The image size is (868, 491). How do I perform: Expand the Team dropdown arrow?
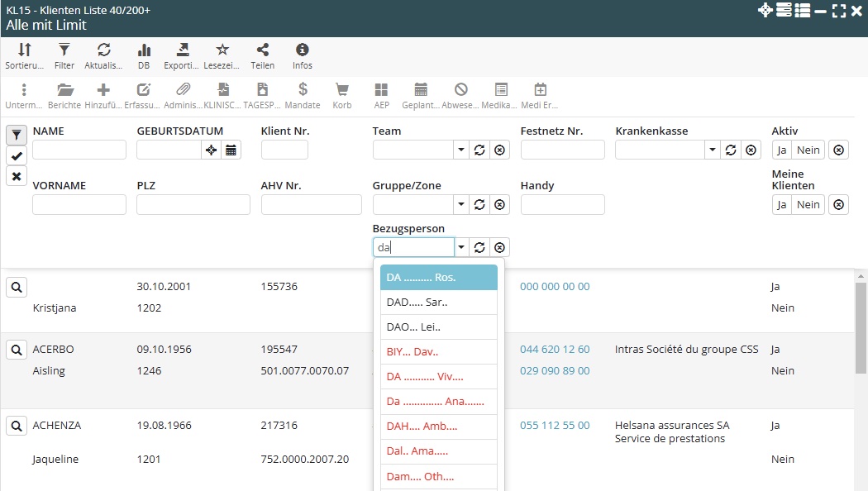tap(460, 150)
